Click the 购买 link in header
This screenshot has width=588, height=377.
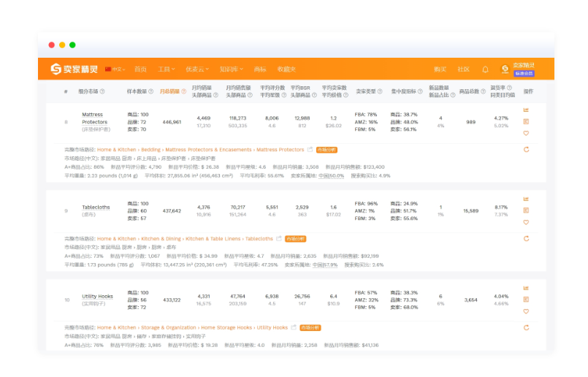click(440, 69)
